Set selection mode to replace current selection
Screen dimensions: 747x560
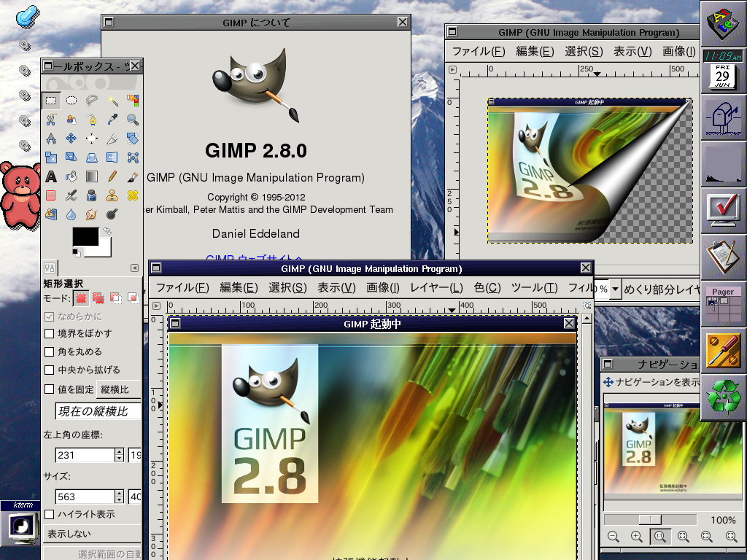[81, 298]
